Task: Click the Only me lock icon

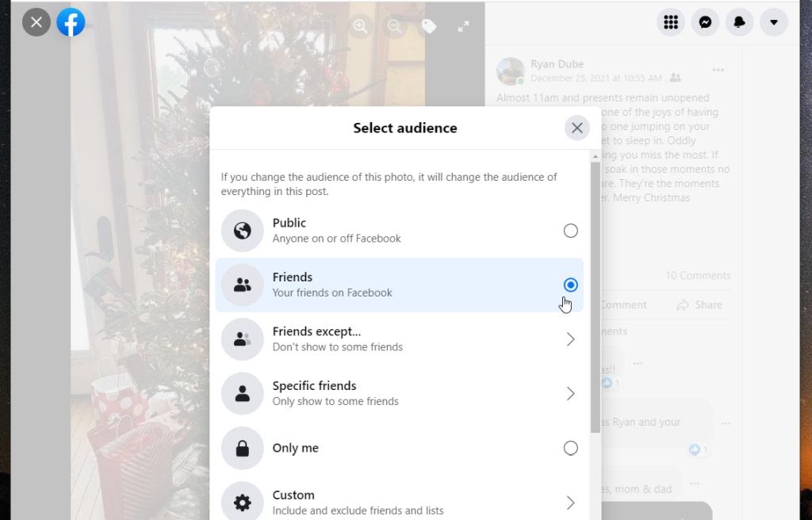Action: (243, 448)
